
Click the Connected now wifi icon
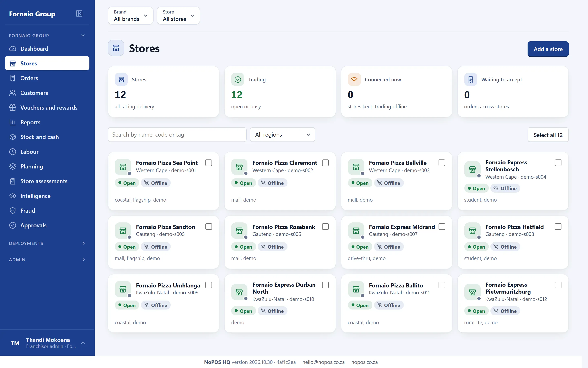tap(354, 79)
